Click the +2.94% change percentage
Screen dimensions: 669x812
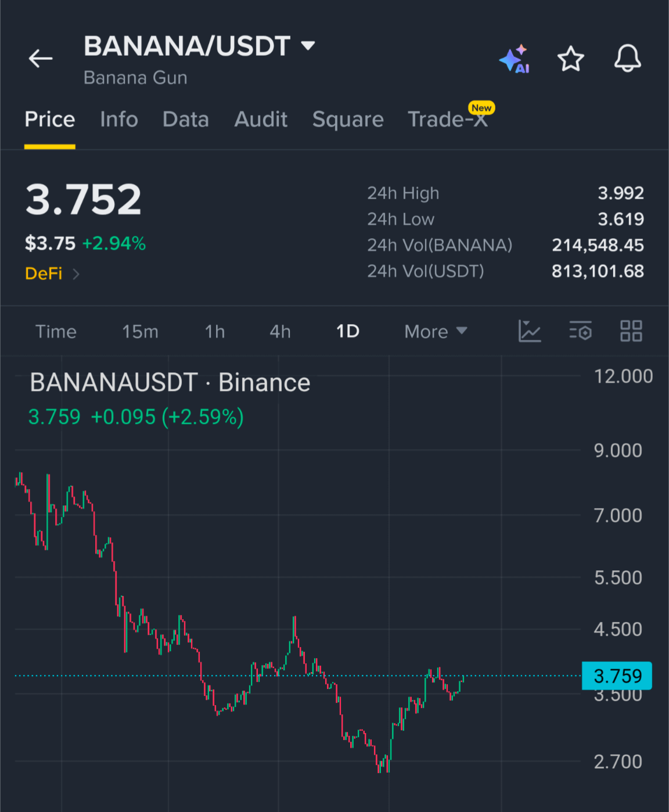(x=114, y=243)
